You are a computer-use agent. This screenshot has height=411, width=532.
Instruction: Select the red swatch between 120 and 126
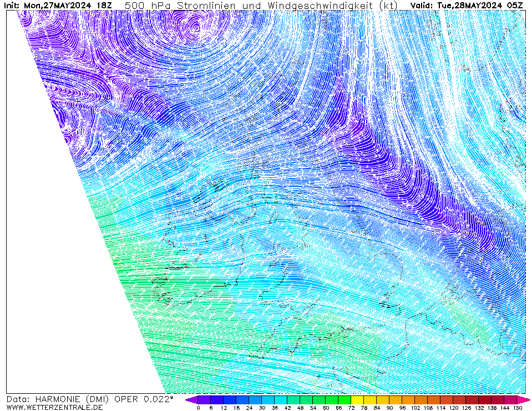[460, 400]
